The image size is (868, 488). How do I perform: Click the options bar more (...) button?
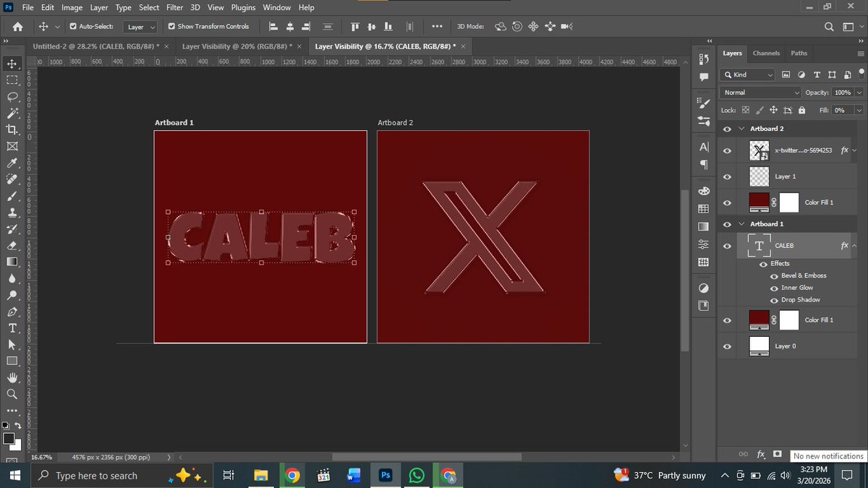point(436,27)
